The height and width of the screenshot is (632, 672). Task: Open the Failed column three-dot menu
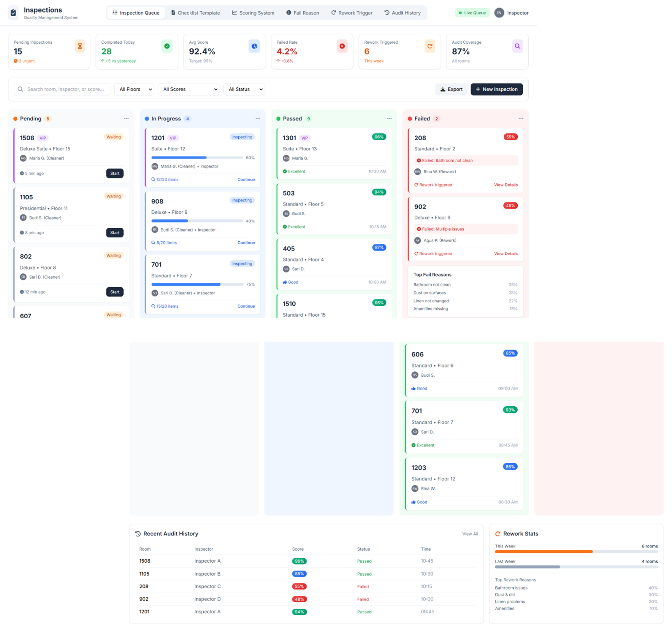click(x=521, y=119)
